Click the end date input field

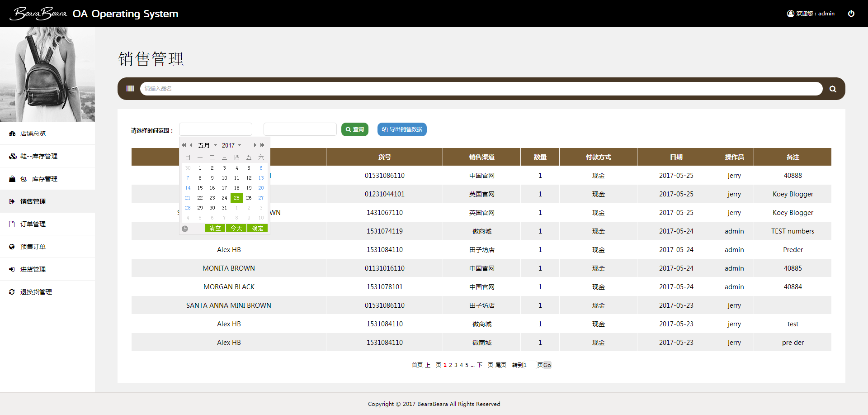click(x=300, y=129)
